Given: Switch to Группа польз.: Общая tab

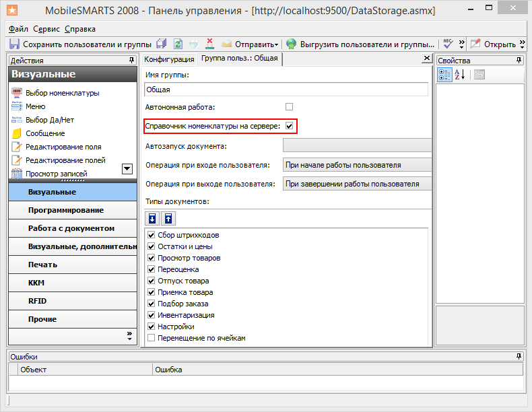Looking at the screenshot, I should click(x=240, y=59).
